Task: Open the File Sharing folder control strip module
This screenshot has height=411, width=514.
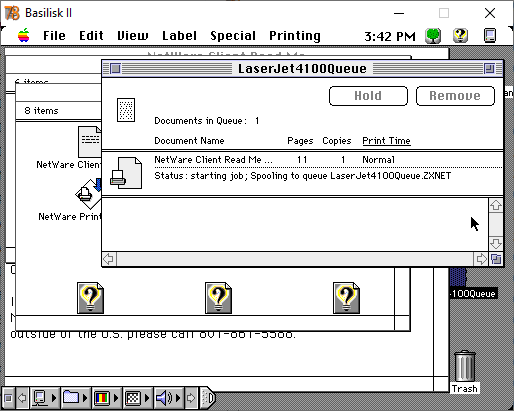Action: [x=71, y=398]
